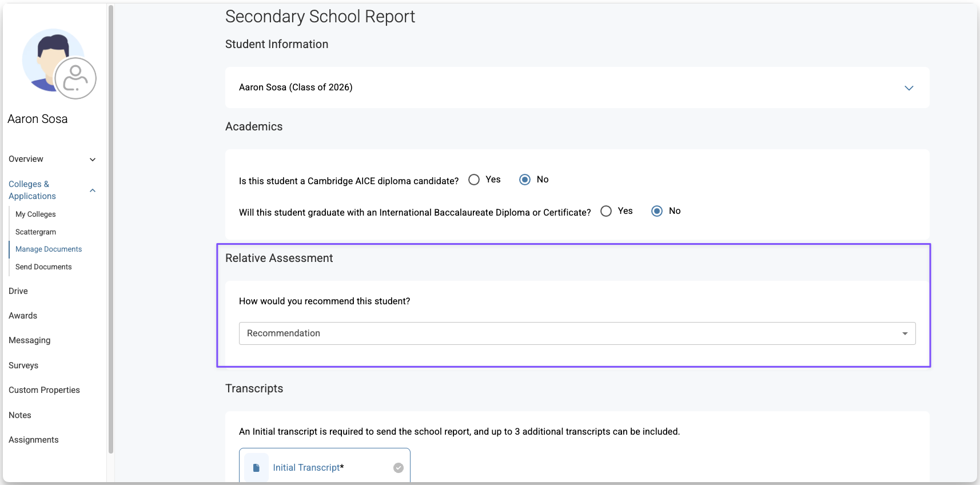The height and width of the screenshot is (485, 980).
Task: Open the Recommendation dropdown
Action: (x=577, y=333)
